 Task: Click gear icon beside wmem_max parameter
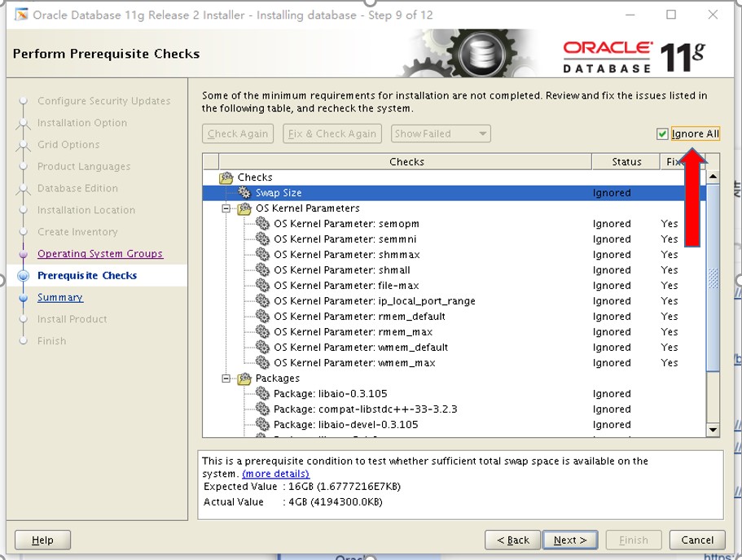click(262, 363)
